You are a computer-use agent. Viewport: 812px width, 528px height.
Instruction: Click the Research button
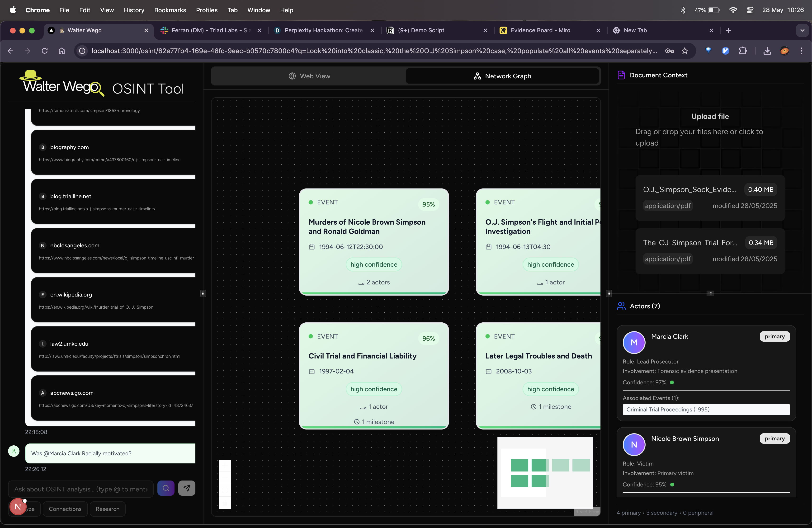pyautogui.click(x=108, y=509)
